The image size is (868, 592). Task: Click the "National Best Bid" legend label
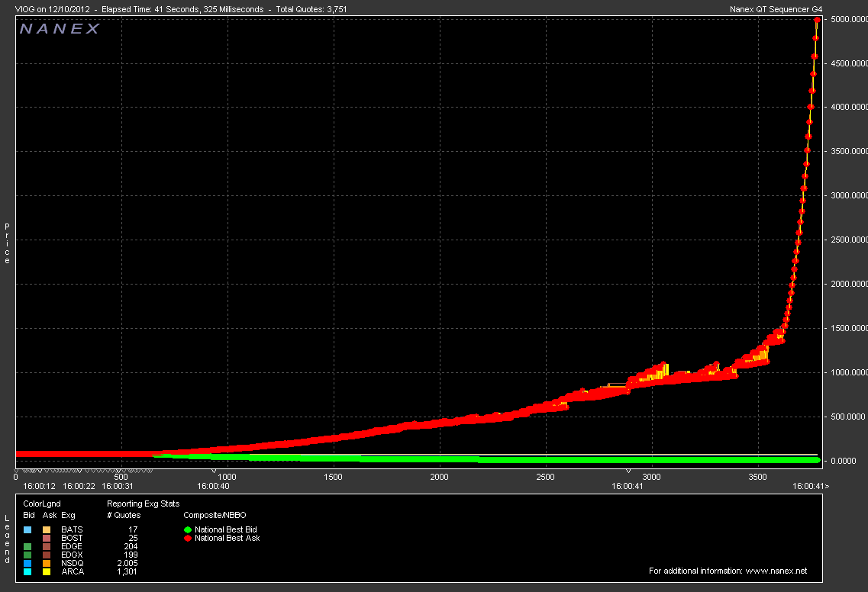pos(226,529)
